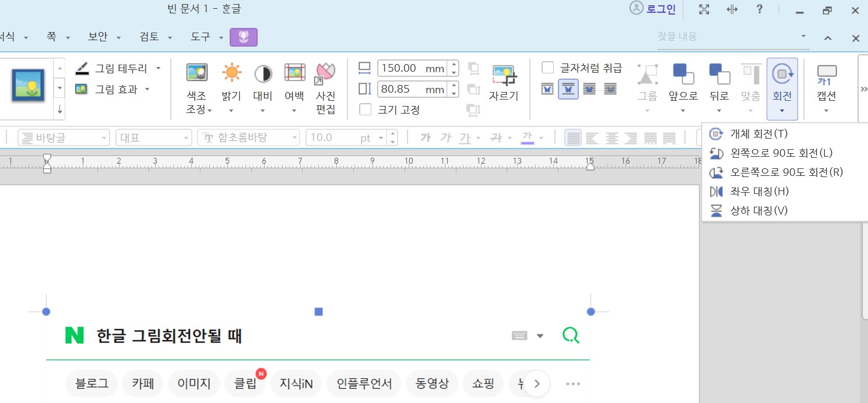Image resolution: width=868 pixels, height=403 pixels.
Task: Select the third text wrap style icon
Action: pos(589,89)
